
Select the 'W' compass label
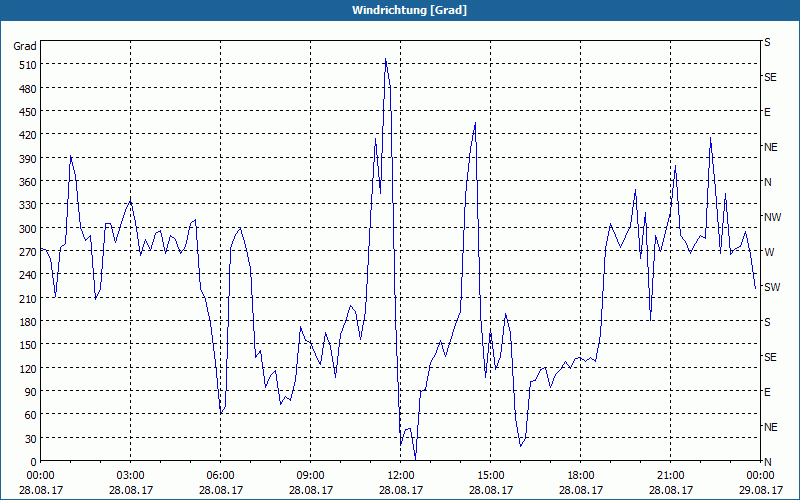point(769,252)
